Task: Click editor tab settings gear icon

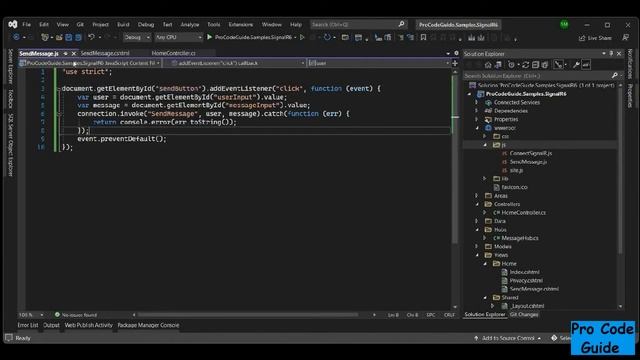Action: point(456,53)
